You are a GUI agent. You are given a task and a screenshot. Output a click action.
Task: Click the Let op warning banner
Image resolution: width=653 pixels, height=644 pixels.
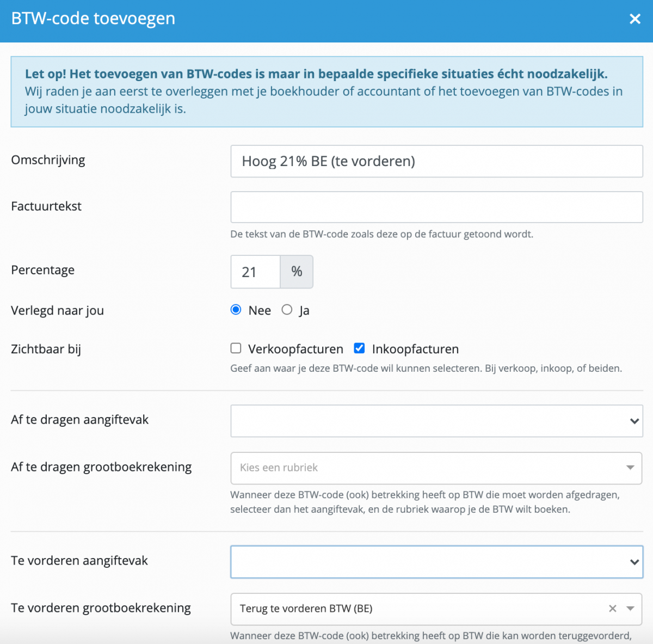(327, 91)
